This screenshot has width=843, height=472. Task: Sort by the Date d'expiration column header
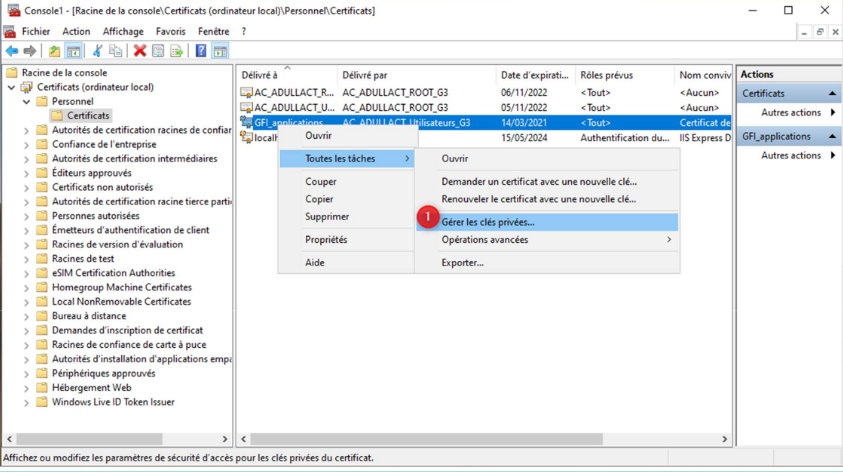coord(534,75)
